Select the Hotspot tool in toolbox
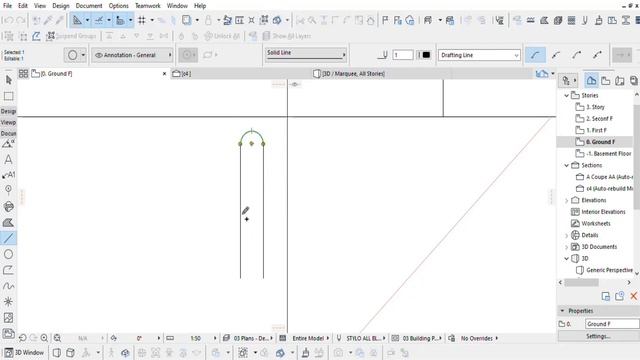The image size is (640, 360). point(8,302)
